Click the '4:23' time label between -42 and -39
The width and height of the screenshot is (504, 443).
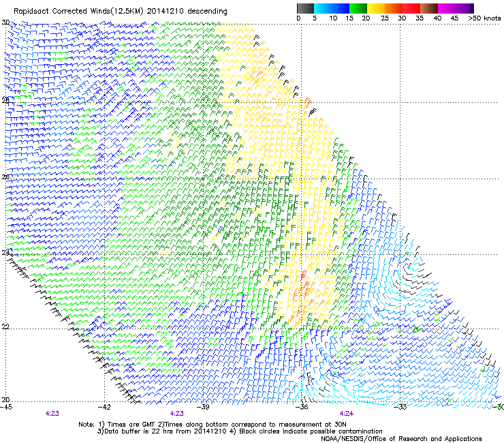click(177, 414)
